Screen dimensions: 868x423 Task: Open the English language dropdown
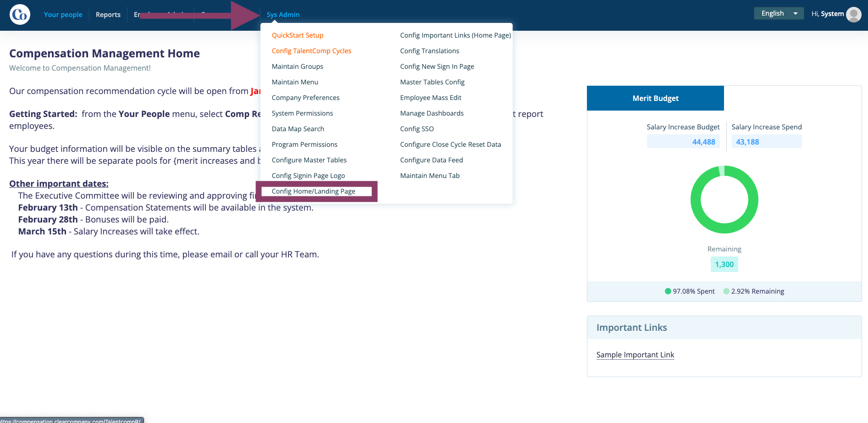[x=779, y=13]
